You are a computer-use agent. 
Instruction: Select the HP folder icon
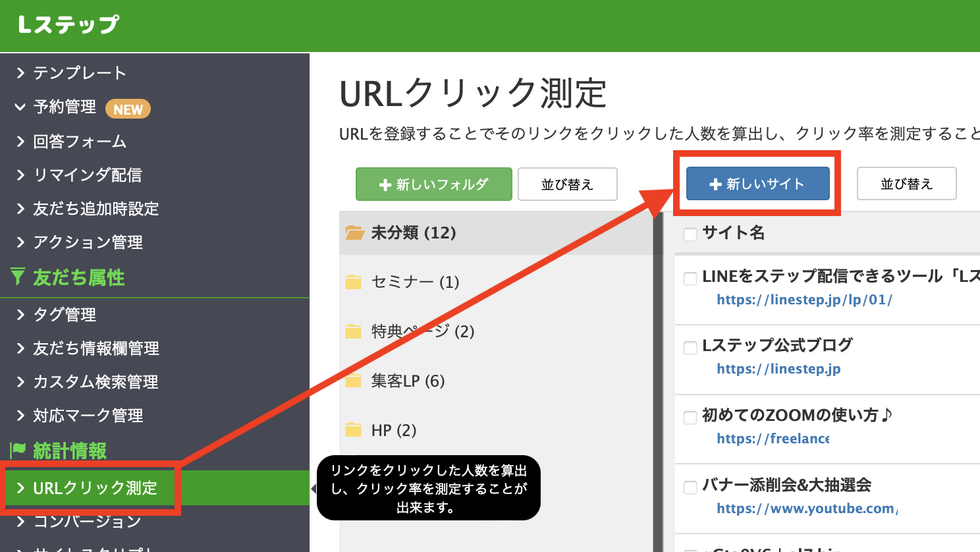click(354, 430)
